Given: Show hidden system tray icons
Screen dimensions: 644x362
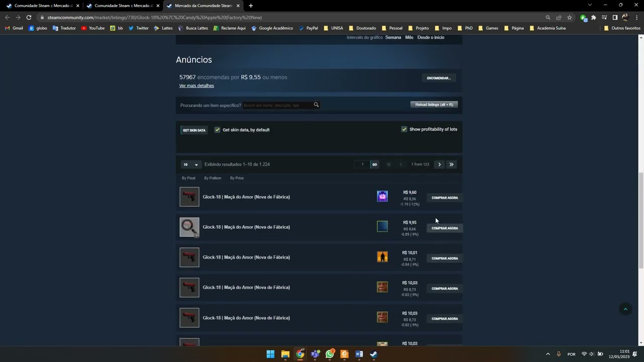Looking at the screenshot, I should click(x=548, y=354).
